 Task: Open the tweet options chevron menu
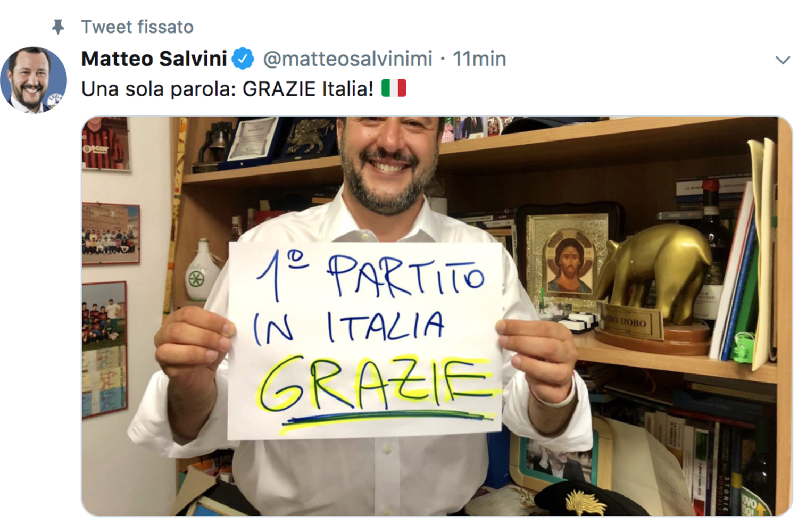pyautogui.click(x=783, y=60)
